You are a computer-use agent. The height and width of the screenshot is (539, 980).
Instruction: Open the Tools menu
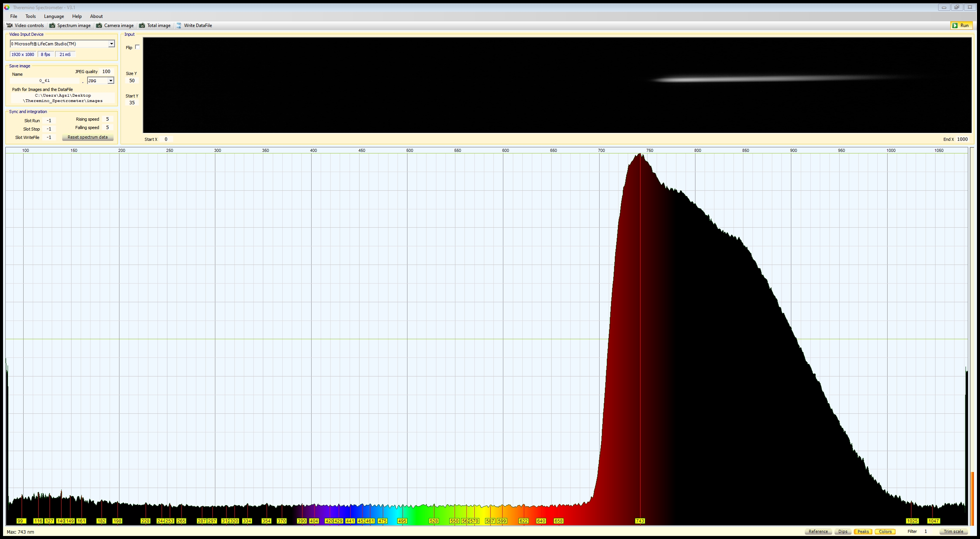click(x=30, y=16)
